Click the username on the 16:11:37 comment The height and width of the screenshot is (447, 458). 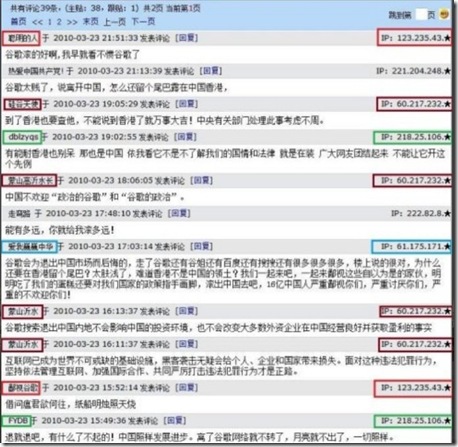tap(23, 344)
